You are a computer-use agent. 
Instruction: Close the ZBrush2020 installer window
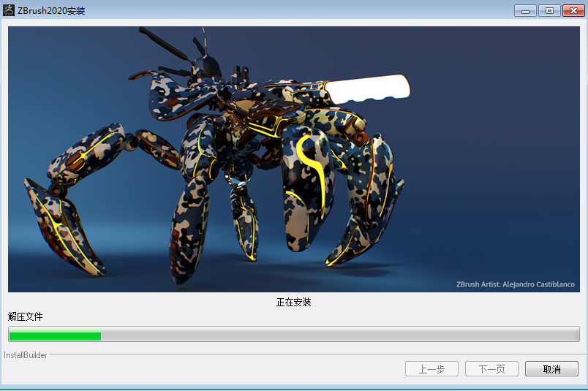coord(571,11)
